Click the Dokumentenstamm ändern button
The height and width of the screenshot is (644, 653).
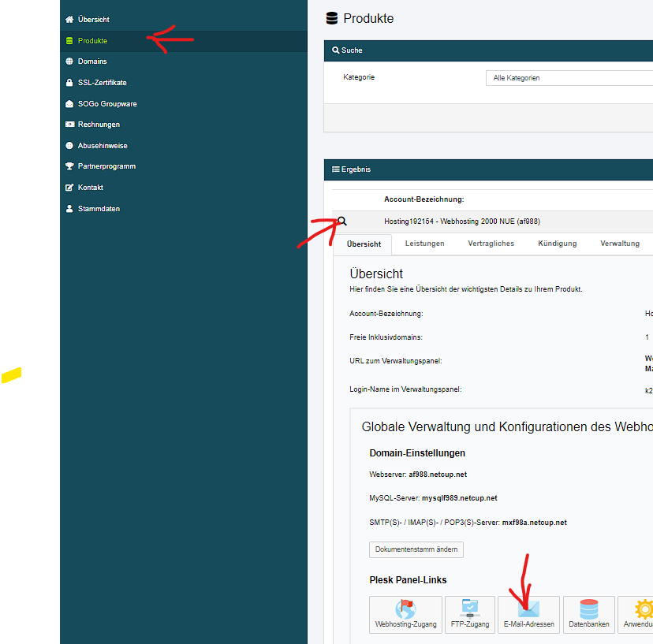(416, 549)
